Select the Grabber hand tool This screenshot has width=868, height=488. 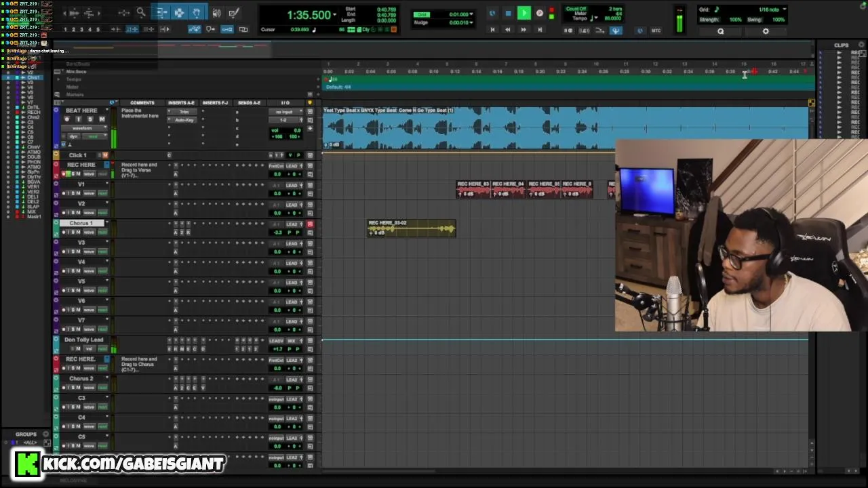(x=197, y=12)
